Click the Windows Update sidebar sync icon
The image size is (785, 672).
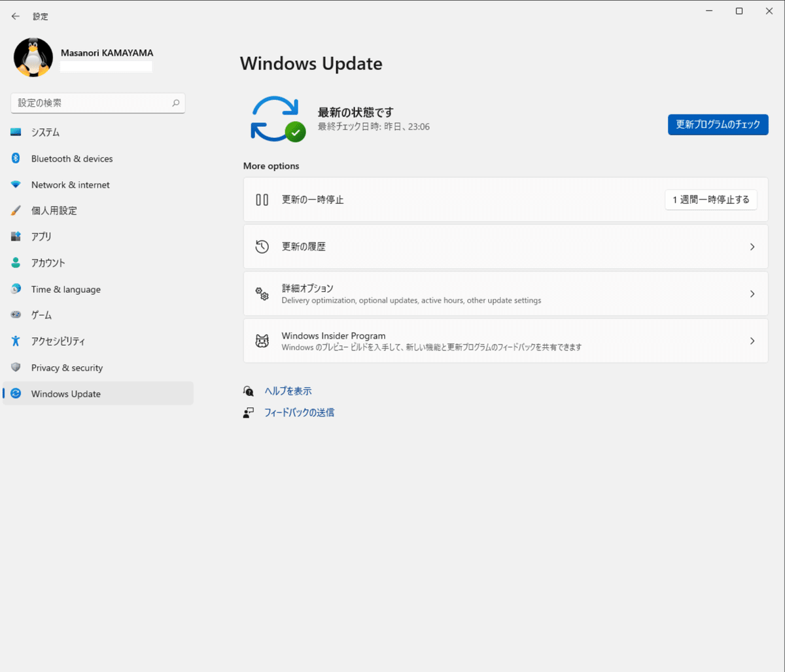(x=16, y=394)
